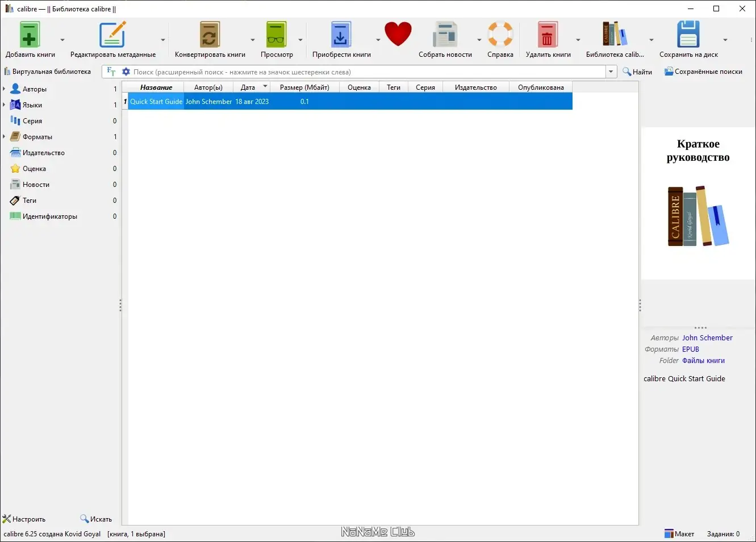Click Configure (Настроить) in tag browser
756x542 pixels.
tap(24, 519)
